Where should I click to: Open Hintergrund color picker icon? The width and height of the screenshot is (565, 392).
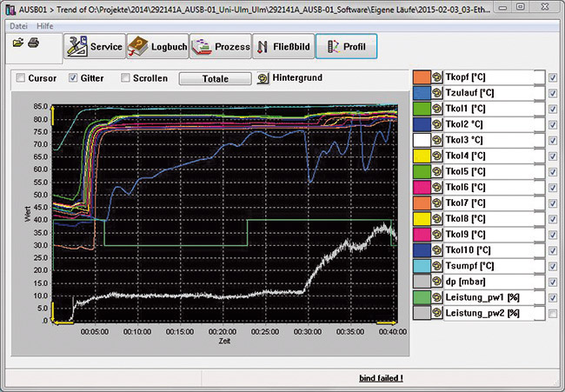click(263, 78)
